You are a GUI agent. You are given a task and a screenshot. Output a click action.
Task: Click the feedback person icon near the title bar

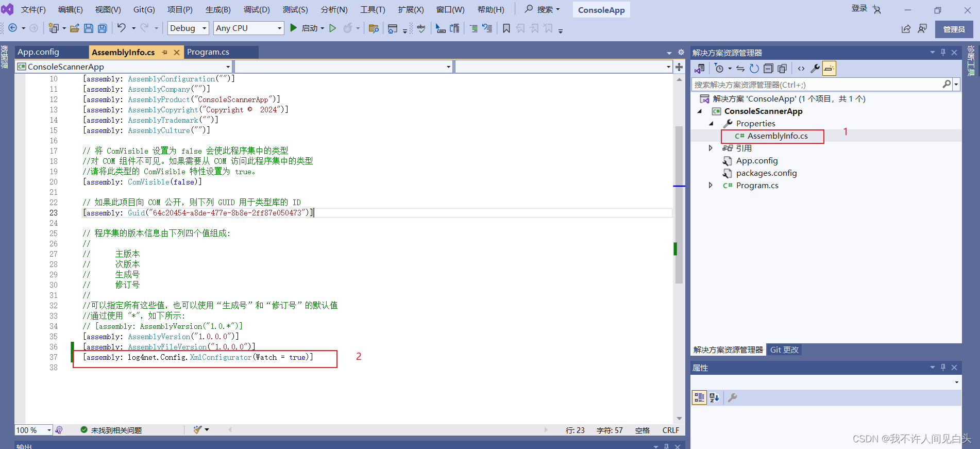(x=922, y=29)
